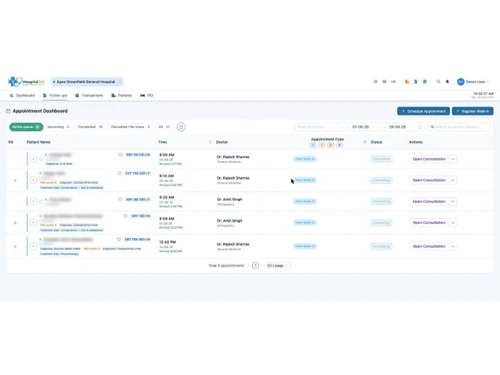The image size is (500, 375).
Task: Click the Time column menu dots
Action: 210,142
